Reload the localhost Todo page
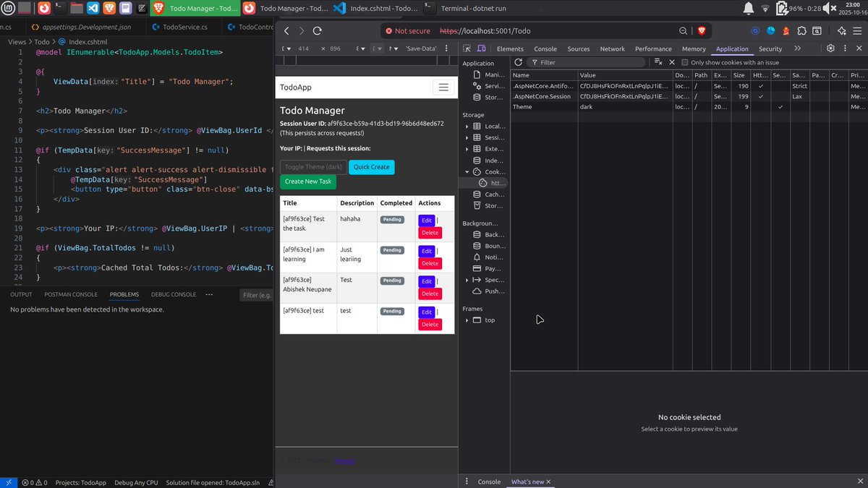Image resolution: width=868 pixels, height=488 pixels. click(x=317, y=31)
